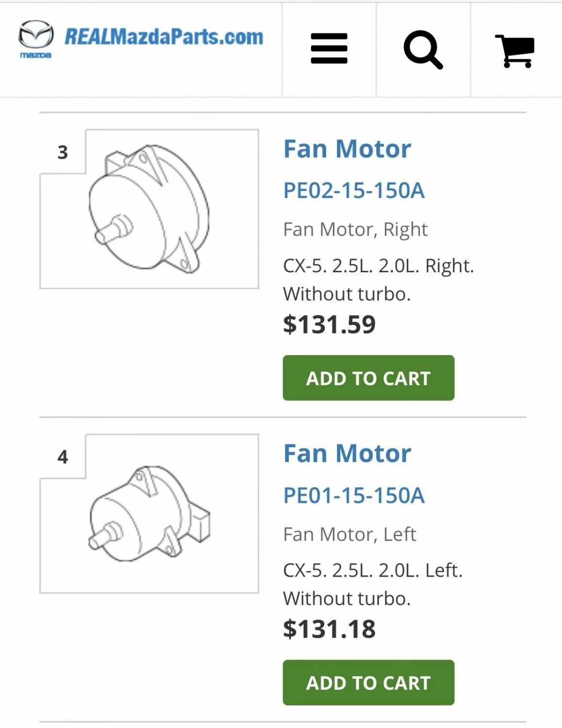562x728 pixels.
Task: Click the Mazda emblem logo
Action: (x=35, y=39)
